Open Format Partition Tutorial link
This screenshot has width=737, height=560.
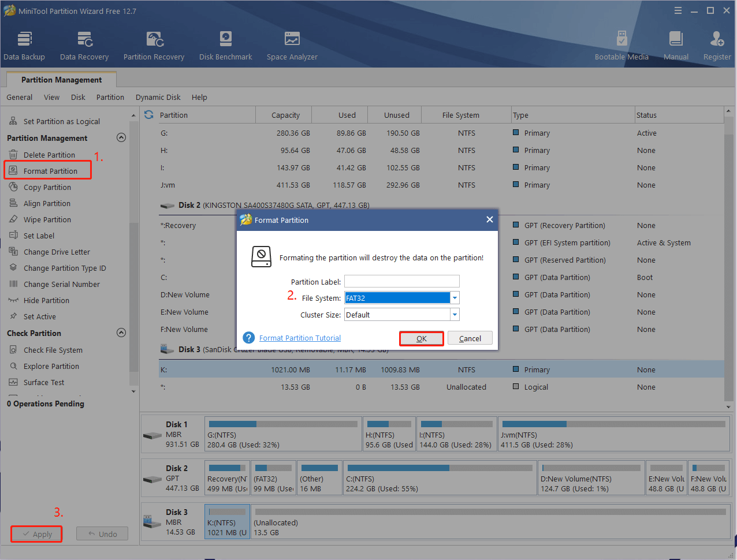coord(300,338)
